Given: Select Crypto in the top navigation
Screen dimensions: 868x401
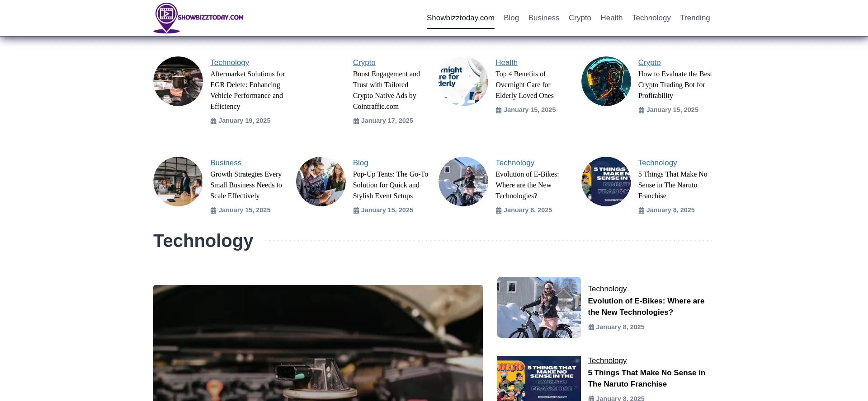Looking at the screenshot, I should [580, 18].
